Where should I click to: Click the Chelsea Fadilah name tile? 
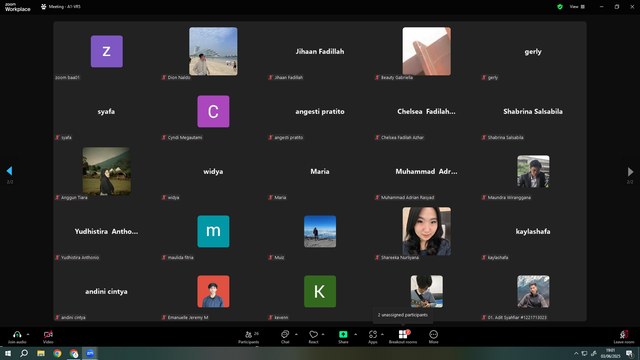click(x=427, y=111)
